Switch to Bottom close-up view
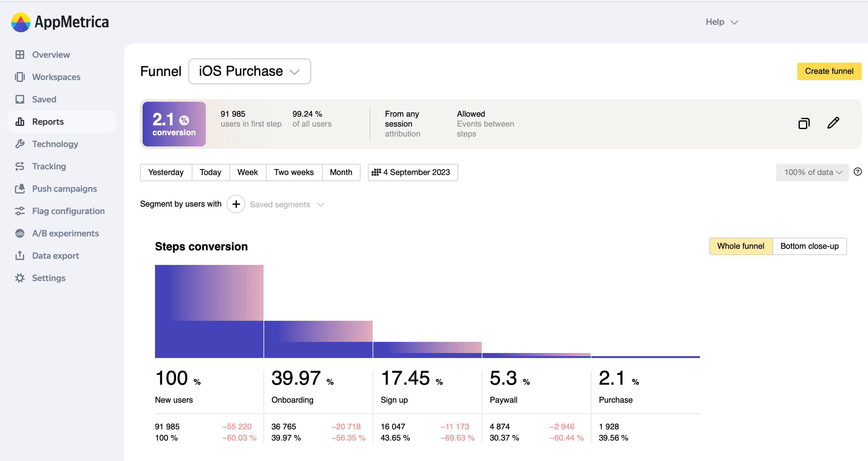 [x=809, y=246]
